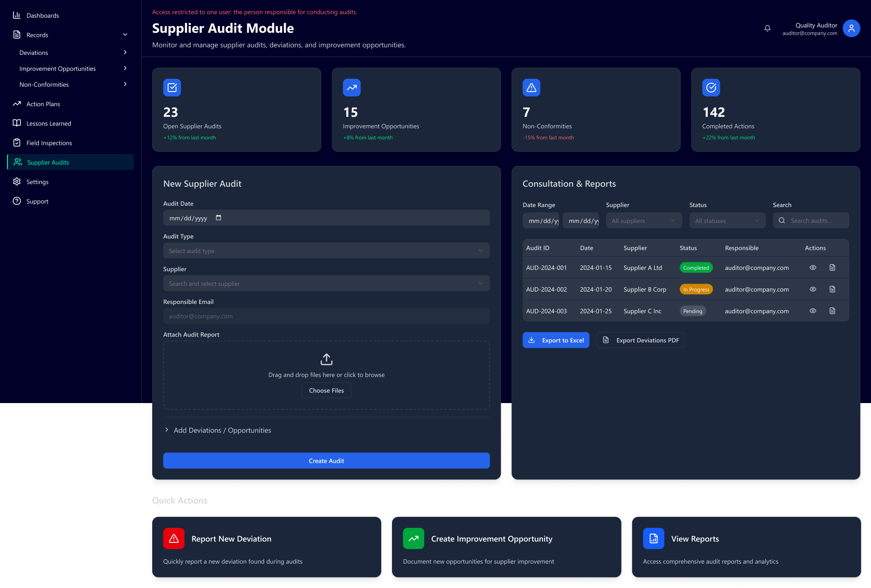Expand the Deviations submenu

click(125, 52)
